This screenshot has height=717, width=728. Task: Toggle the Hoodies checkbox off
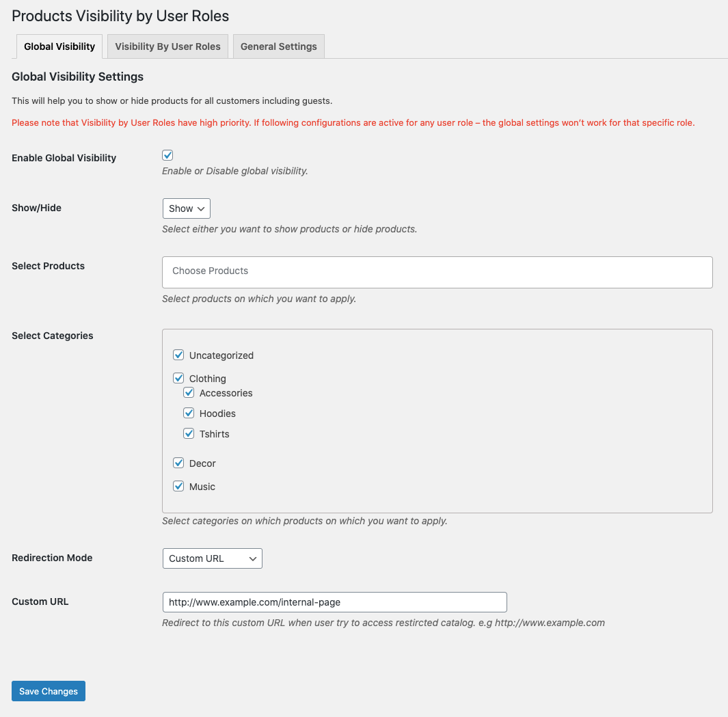click(189, 413)
